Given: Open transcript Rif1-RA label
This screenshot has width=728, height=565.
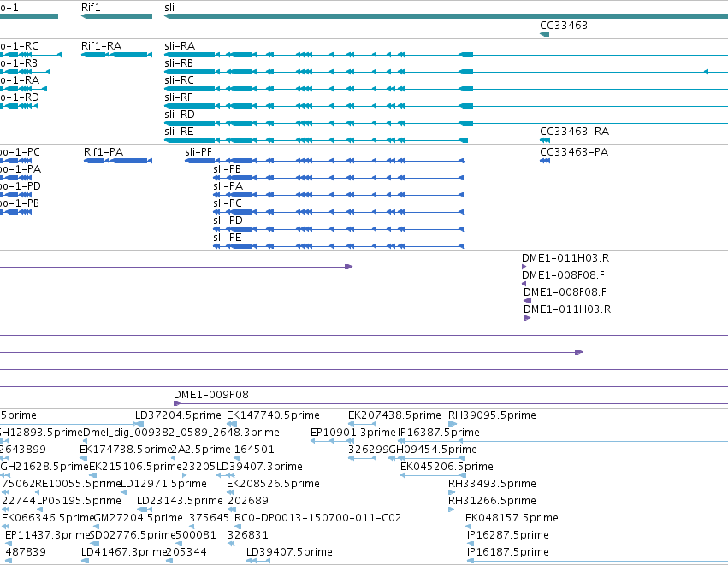Looking at the screenshot, I should coord(101,46).
